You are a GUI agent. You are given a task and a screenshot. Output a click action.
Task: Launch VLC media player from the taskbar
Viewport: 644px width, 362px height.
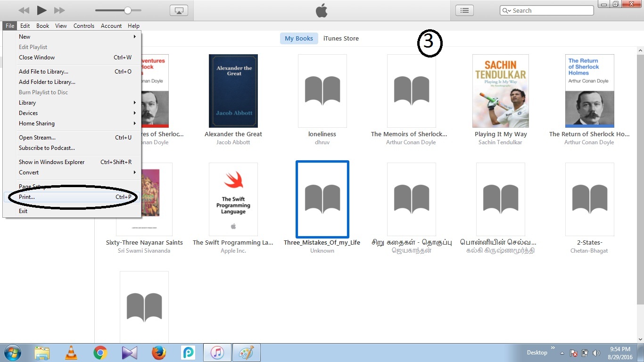(x=71, y=353)
